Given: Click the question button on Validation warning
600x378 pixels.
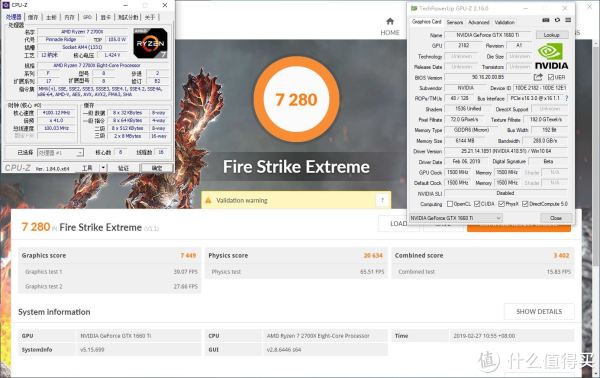Looking at the screenshot, I should [382, 200].
